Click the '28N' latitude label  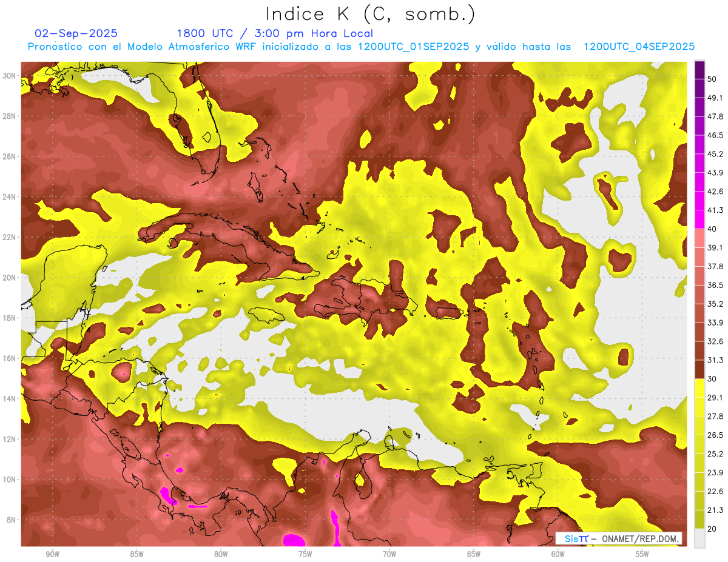[x=8, y=116]
